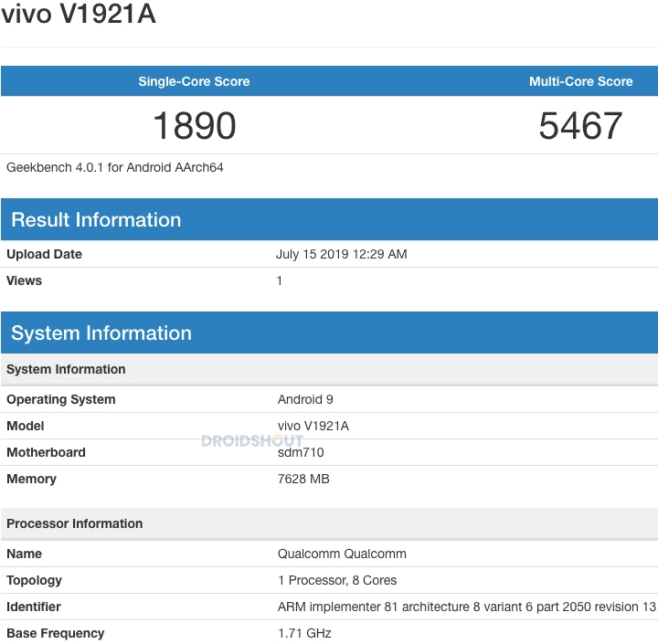Image resolution: width=658 pixels, height=644 pixels.
Task: Select the multi-core score value 5467
Action: pyautogui.click(x=580, y=125)
